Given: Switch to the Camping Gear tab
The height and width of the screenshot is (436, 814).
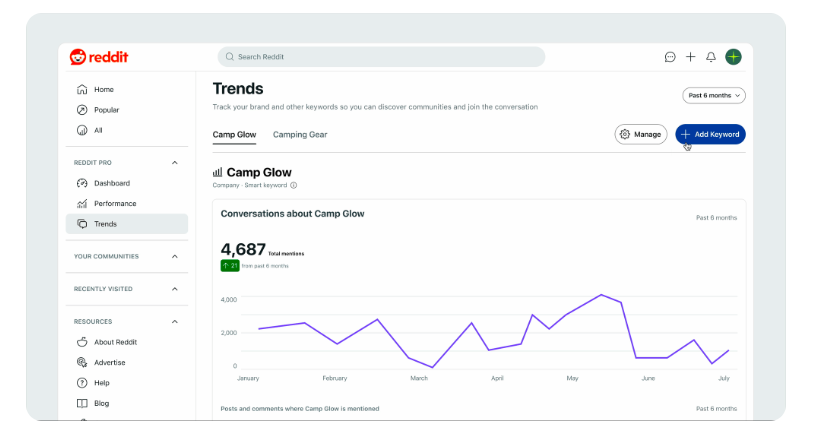Looking at the screenshot, I should tap(300, 134).
